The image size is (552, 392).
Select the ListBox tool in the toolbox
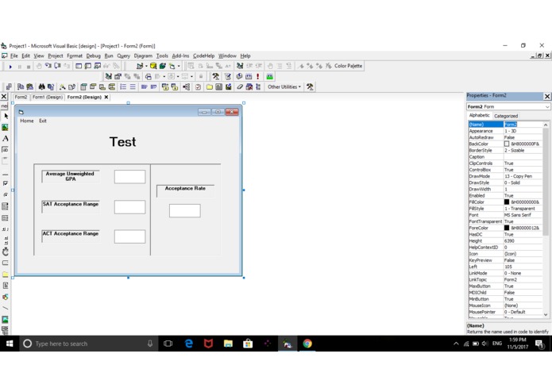click(5, 218)
